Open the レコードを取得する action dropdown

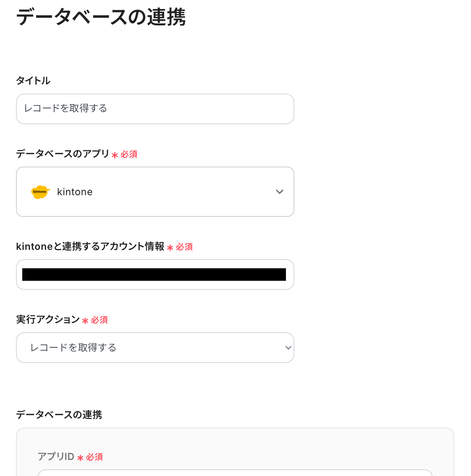155,348
